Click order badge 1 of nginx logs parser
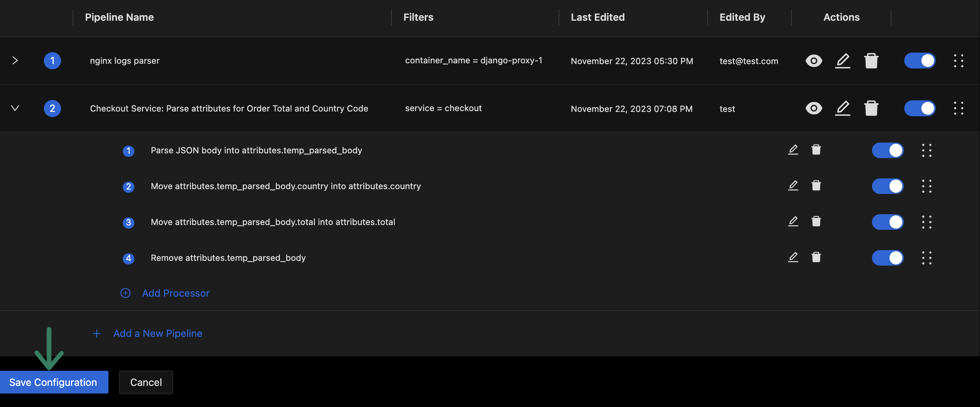The image size is (980, 407). pos(52,61)
